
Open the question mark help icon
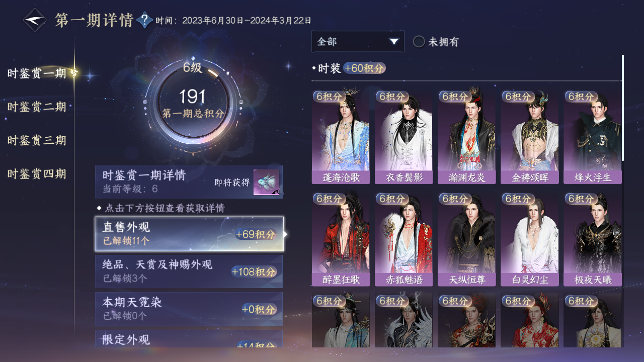(x=144, y=20)
